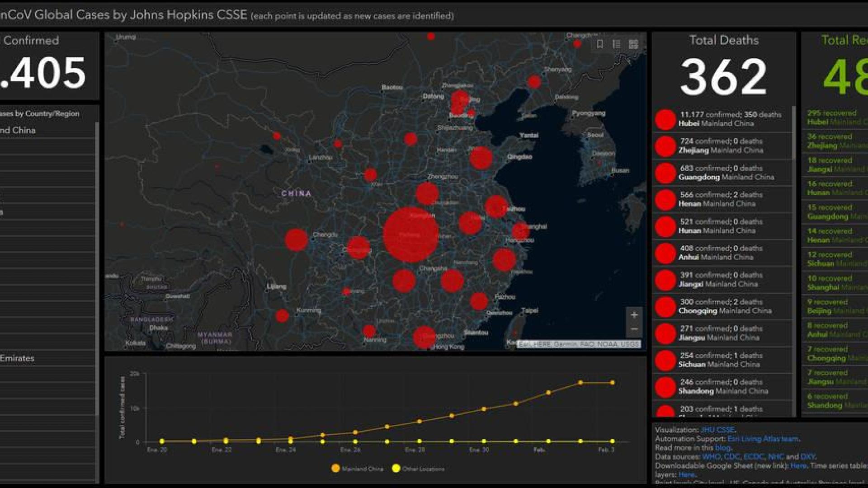Screen dimensions: 868x488
Task: Zoom out of the map with minus button
Action: tap(634, 329)
